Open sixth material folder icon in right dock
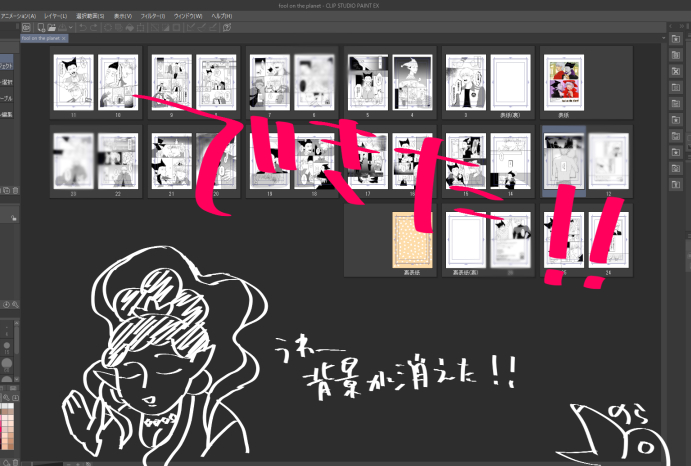 click(676, 119)
